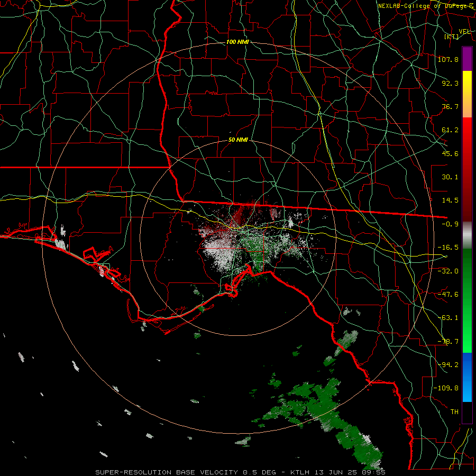Pick the blue segment of the color bar
The width and height of the screenshot is (476, 476).
click(467, 377)
